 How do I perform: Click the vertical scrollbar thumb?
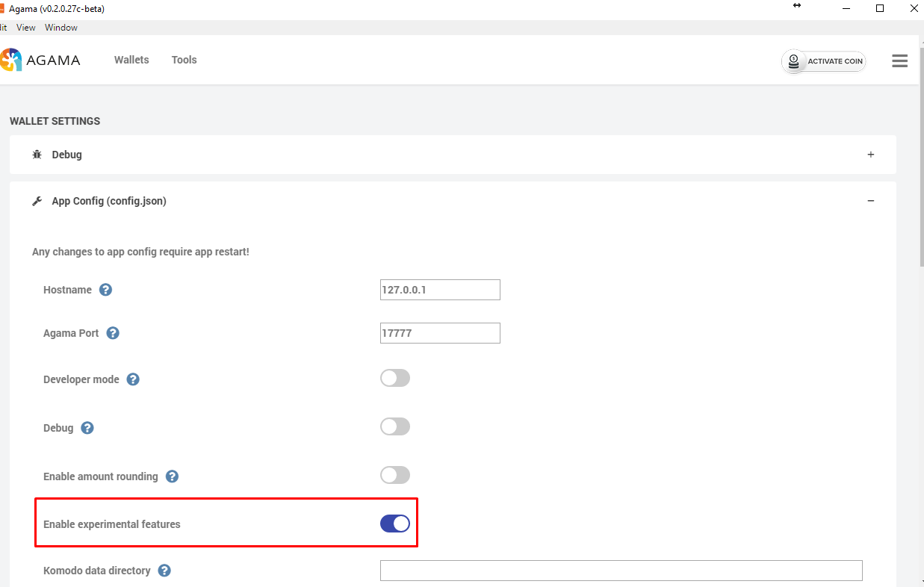coord(921,157)
